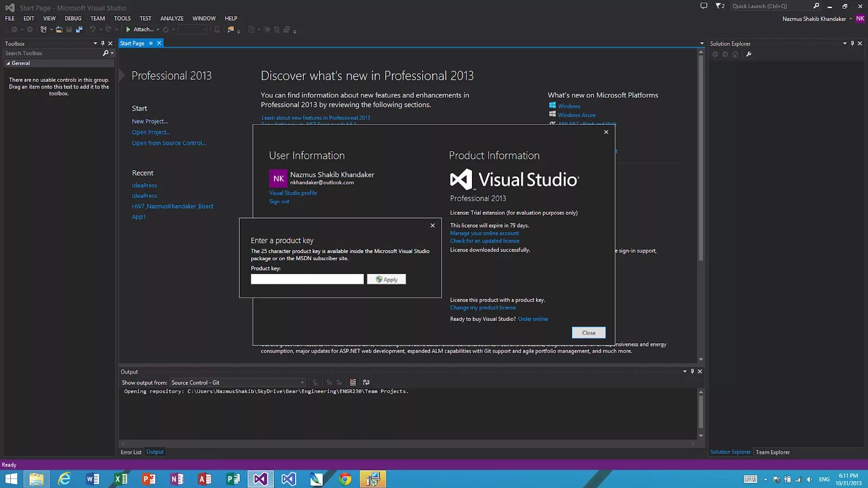This screenshot has height=488, width=868.
Task: Clear all output with Clear All icon
Action: coord(353,382)
